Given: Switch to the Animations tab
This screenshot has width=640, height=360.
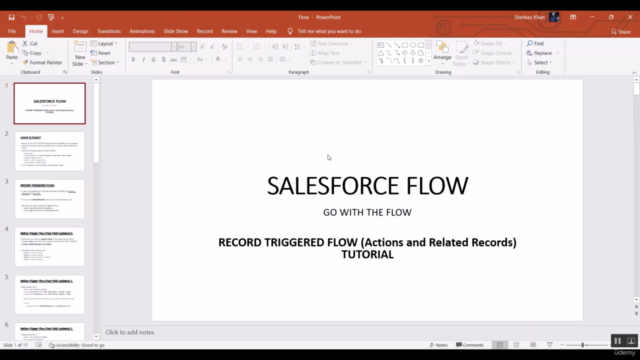Looking at the screenshot, I should tap(142, 31).
